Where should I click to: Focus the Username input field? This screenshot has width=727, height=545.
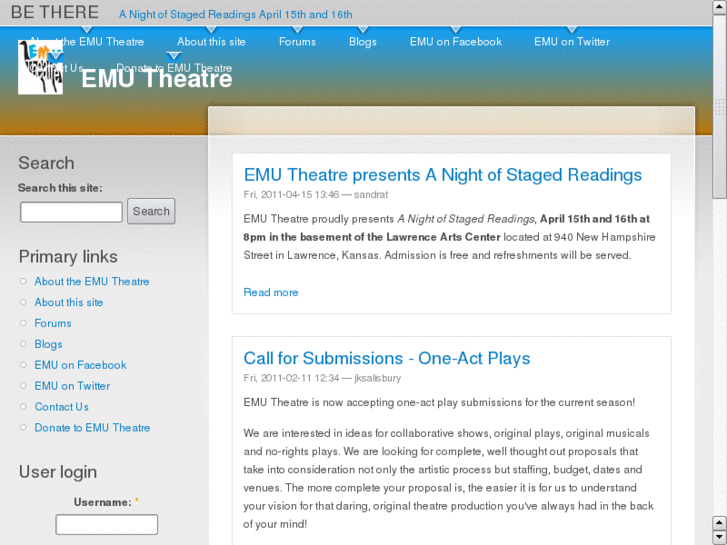point(107,525)
